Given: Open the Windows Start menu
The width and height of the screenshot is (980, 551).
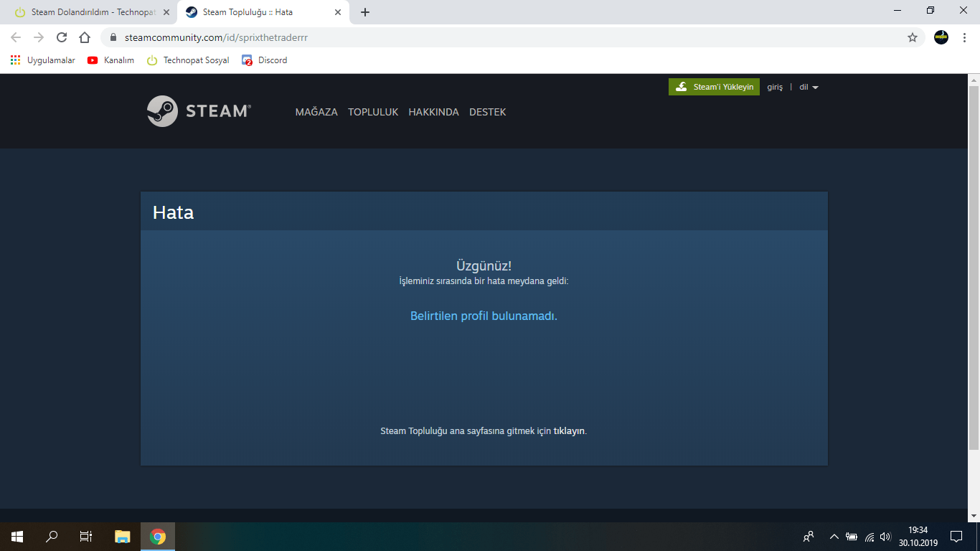Looking at the screenshot, I should point(17,537).
